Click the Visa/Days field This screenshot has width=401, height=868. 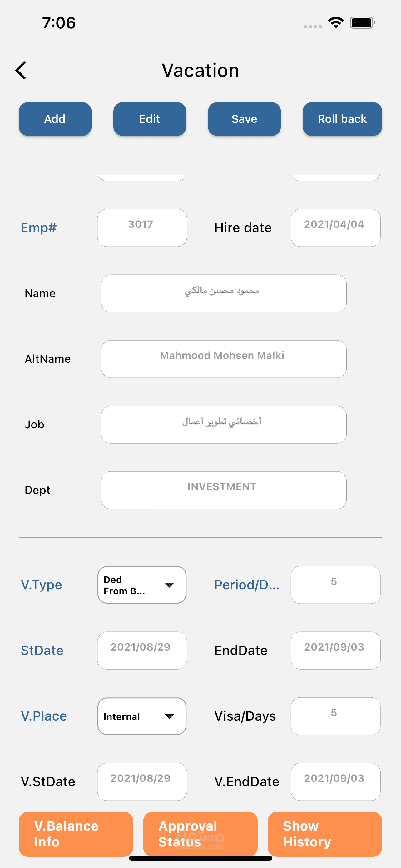coord(335,716)
